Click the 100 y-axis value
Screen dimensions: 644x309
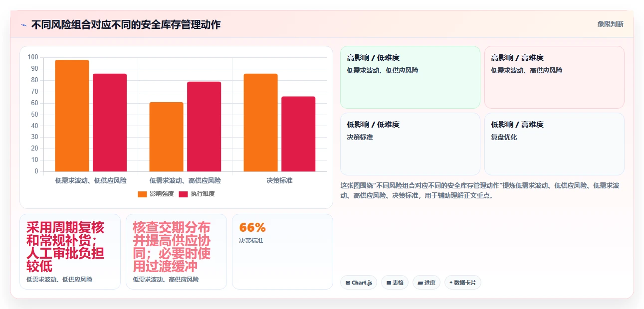point(33,57)
